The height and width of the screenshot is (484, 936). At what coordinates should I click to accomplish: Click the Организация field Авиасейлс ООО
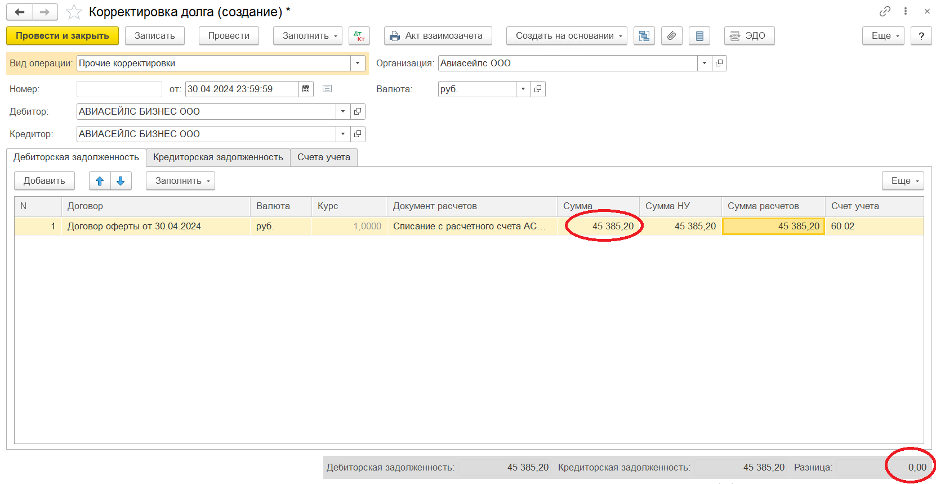(567, 63)
